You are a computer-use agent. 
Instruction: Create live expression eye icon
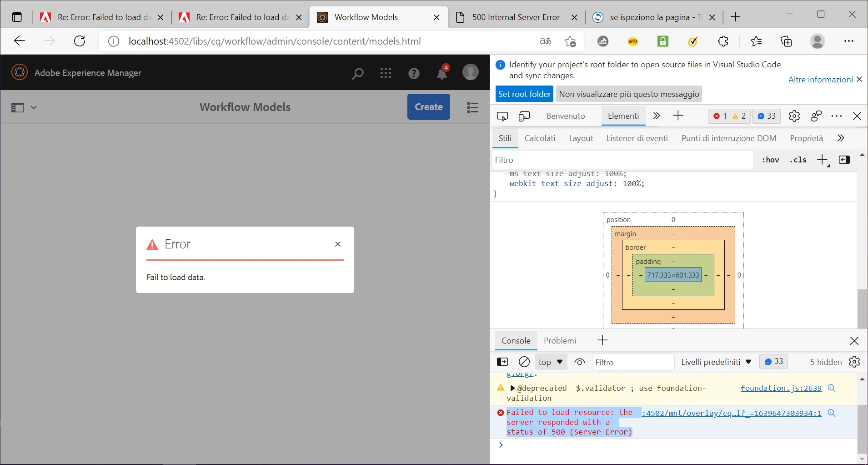tap(580, 362)
